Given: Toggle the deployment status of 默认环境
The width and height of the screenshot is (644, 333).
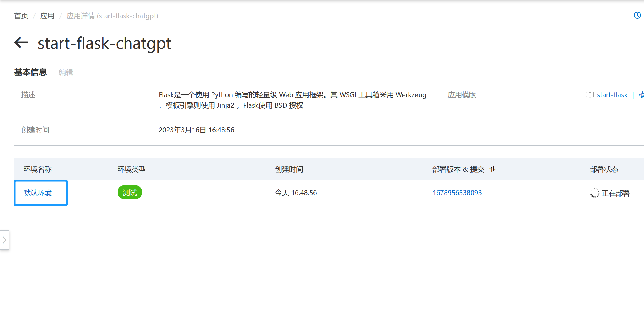Looking at the screenshot, I should 616,193.
